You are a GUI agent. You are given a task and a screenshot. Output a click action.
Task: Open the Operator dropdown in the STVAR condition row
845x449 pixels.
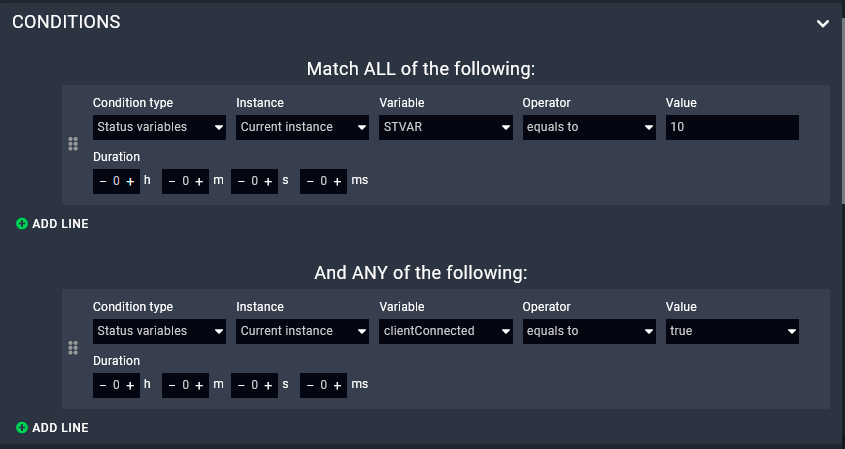pyautogui.click(x=590, y=128)
